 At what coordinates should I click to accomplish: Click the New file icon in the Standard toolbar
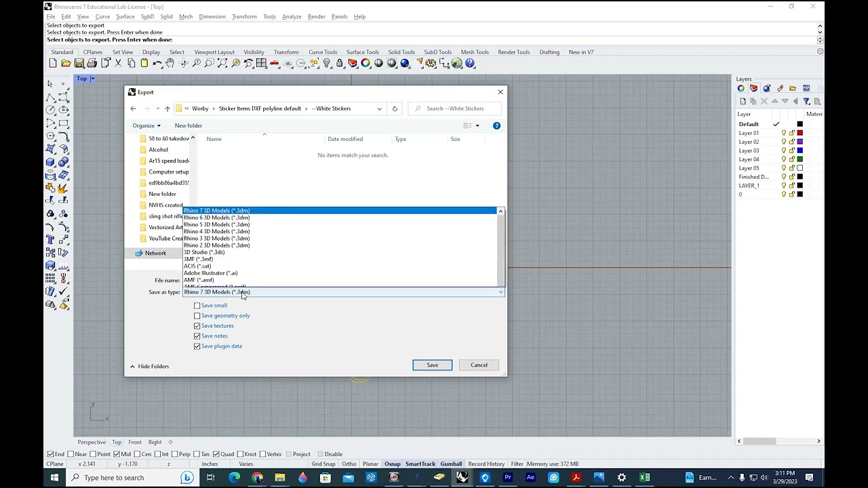(53, 63)
